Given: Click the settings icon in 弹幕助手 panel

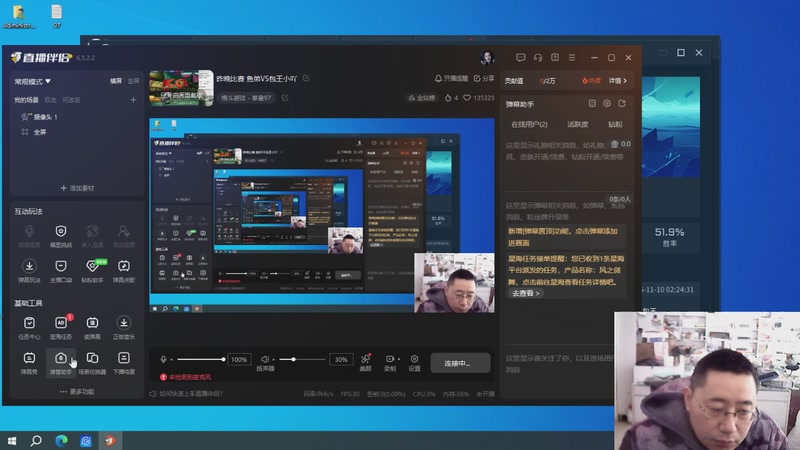Looking at the screenshot, I should click(x=607, y=104).
